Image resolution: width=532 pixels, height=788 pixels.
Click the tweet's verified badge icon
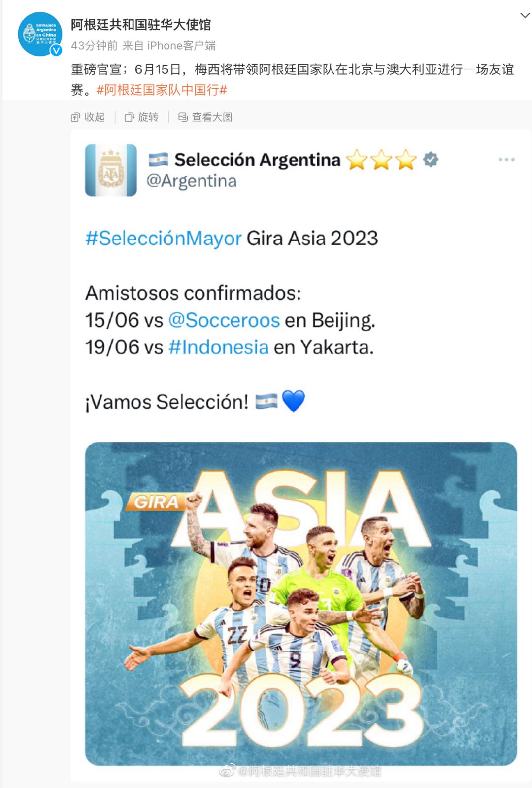tap(431, 160)
